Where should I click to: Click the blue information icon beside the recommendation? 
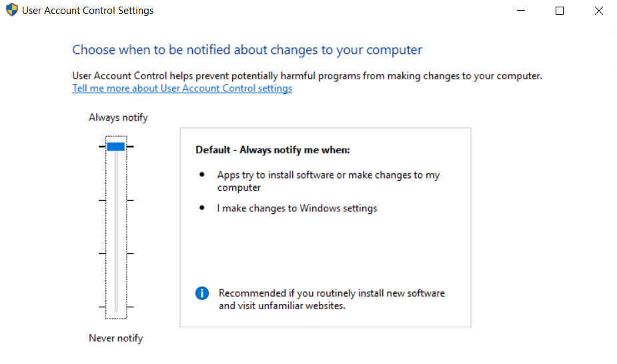tap(202, 293)
